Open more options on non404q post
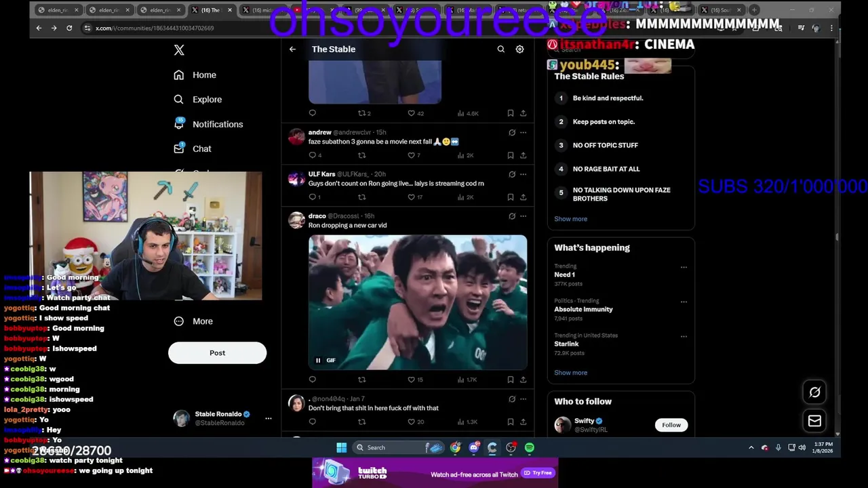This screenshot has height=488, width=868. click(523, 399)
